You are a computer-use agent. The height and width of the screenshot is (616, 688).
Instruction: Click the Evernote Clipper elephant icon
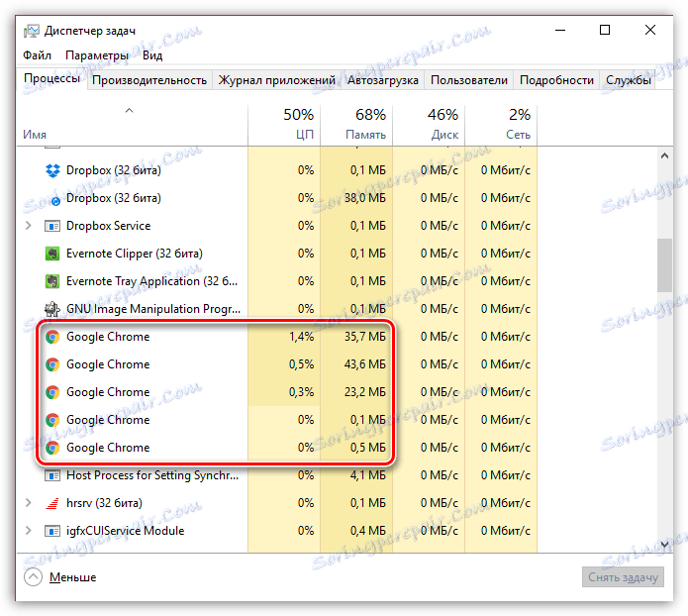pos(52,254)
